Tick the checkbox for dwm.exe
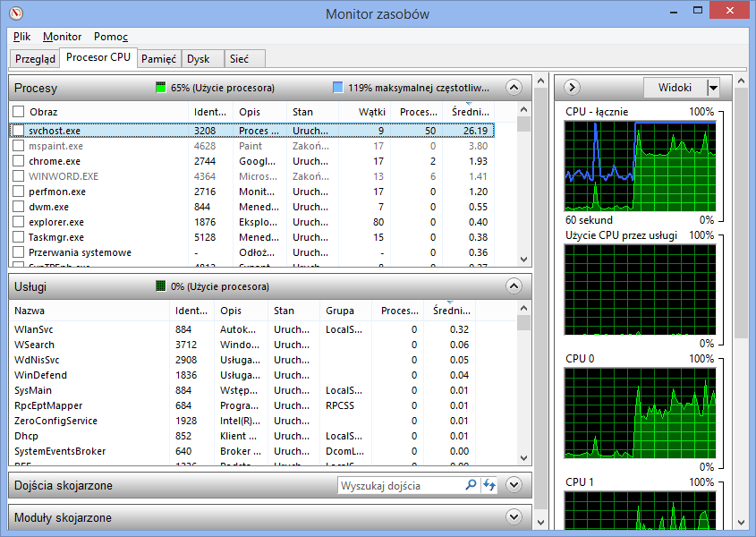Image resolution: width=756 pixels, height=537 pixels. point(18,207)
